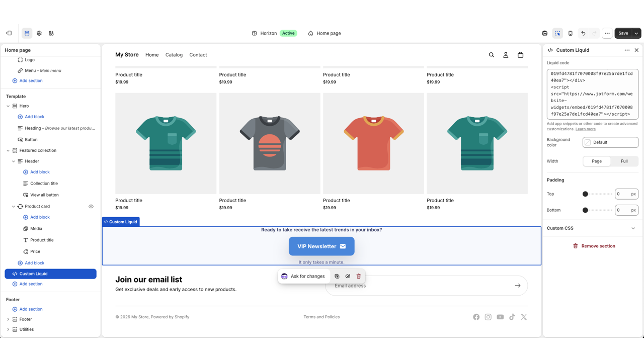
Task: Open the Horizon theme selector
Action: [274, 33]
